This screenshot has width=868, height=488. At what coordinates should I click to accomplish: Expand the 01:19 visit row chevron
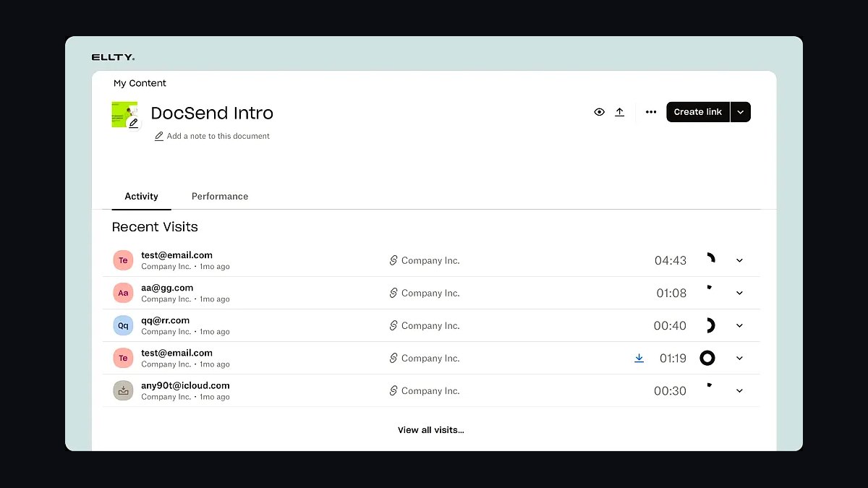click(739, 358)
